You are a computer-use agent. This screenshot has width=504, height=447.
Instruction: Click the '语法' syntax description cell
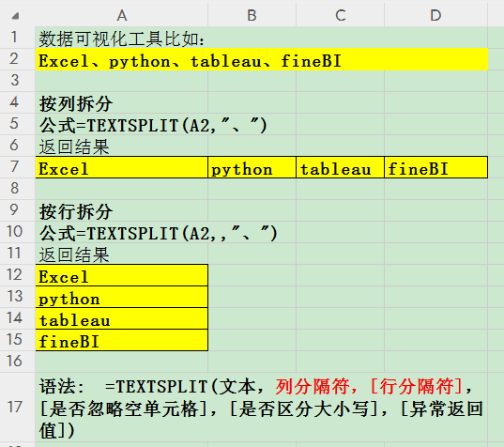262,408
